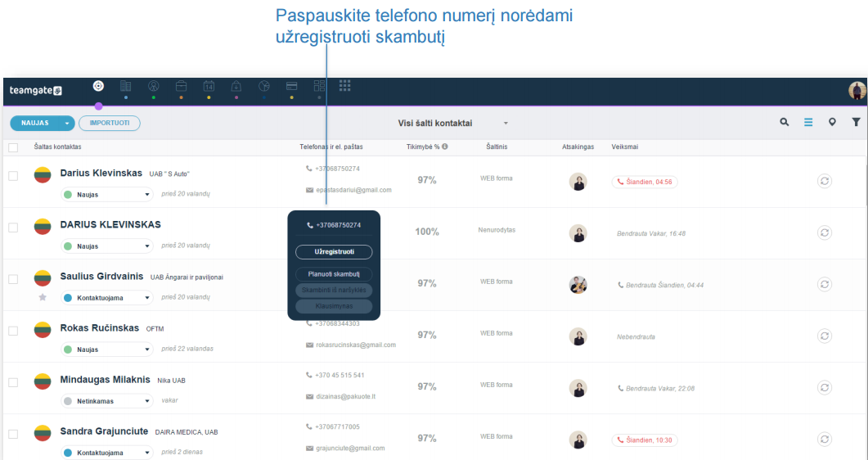The image size is (868, 460).
Task: Open Kontaktuojama status dropdown for Sandra Grajunciute
Action: click(x=107, y=453)
